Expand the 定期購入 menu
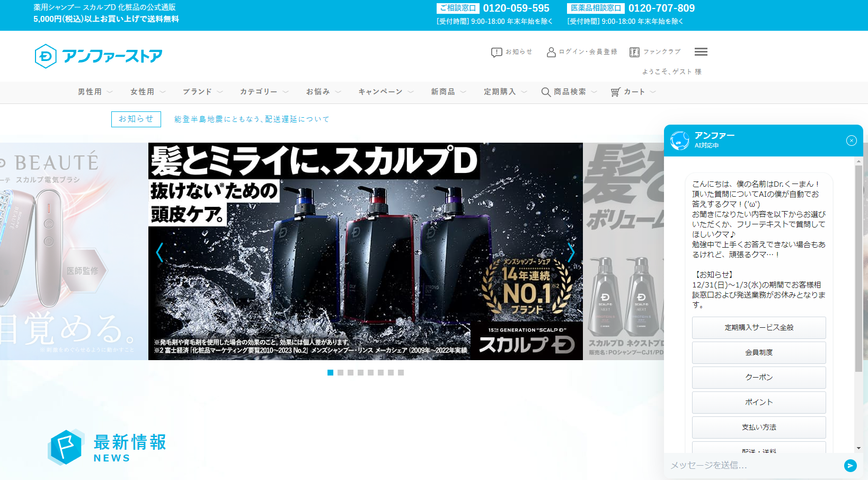The image size is (868, 480). [x=506, y=92]
